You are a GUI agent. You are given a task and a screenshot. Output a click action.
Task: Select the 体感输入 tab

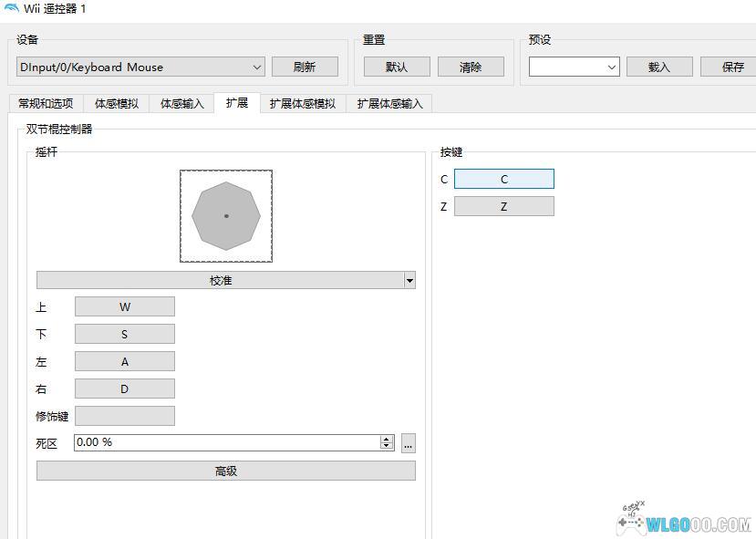click(x=179, y=103)
